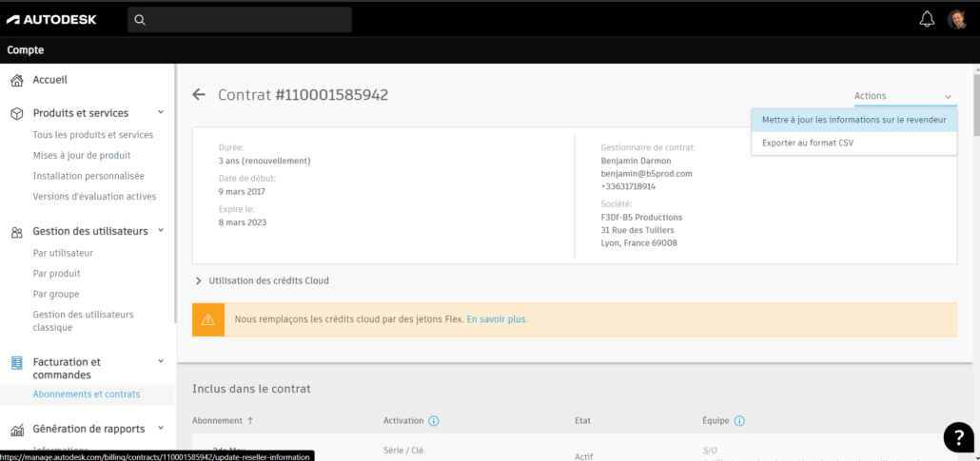Click the expiry date 8 mars 2023

coord(243,222)
